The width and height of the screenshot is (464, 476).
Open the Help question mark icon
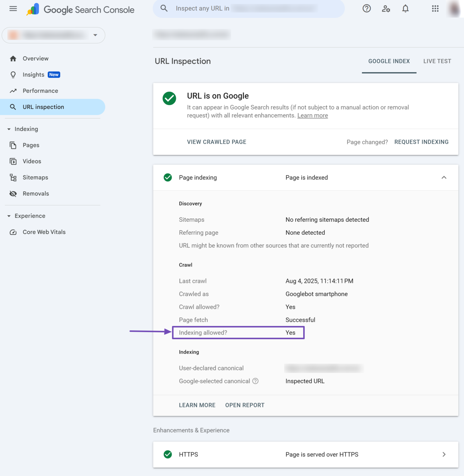[367, 9]
